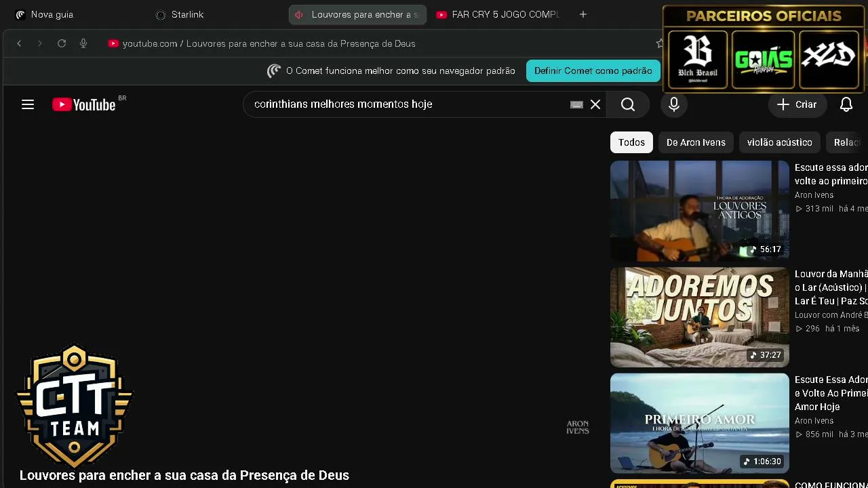
Task: Open the Louvores Antigos video thumbnail
Action: tap(700, 211)
